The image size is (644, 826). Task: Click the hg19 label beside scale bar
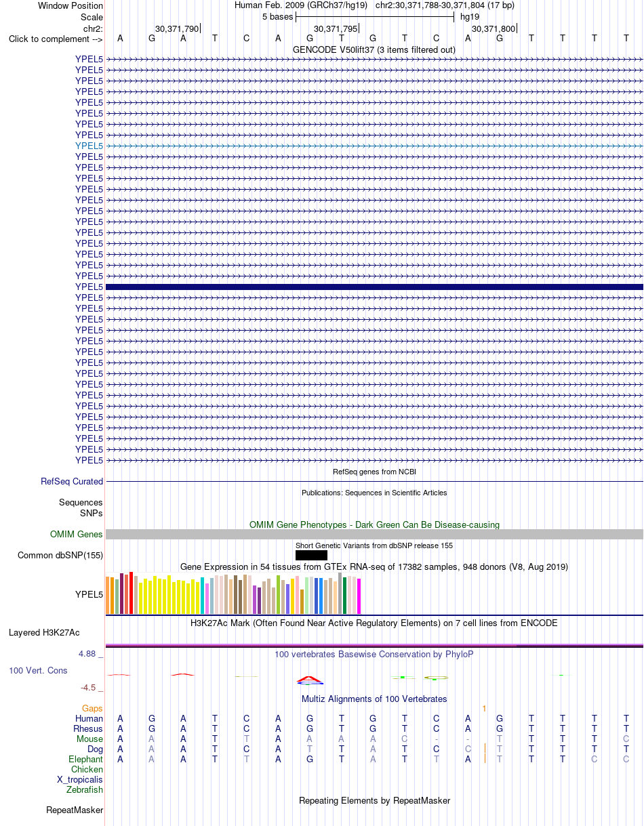click(470, 16)
